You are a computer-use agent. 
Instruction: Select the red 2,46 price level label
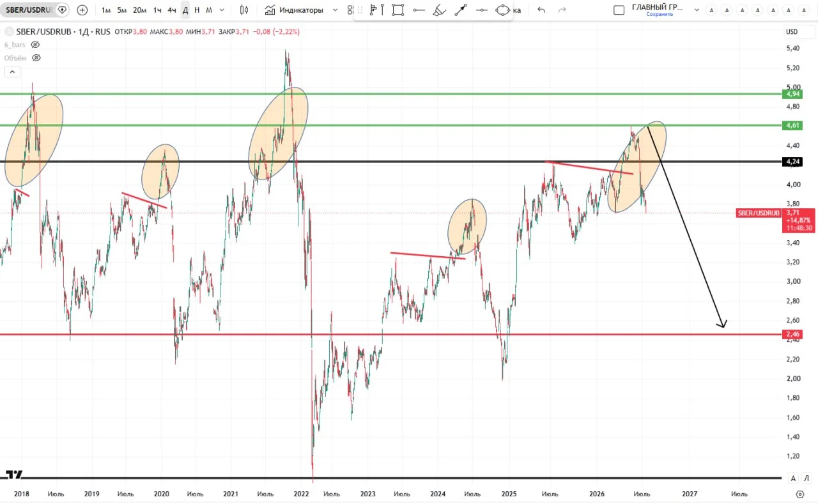click(x=793, y=334)
